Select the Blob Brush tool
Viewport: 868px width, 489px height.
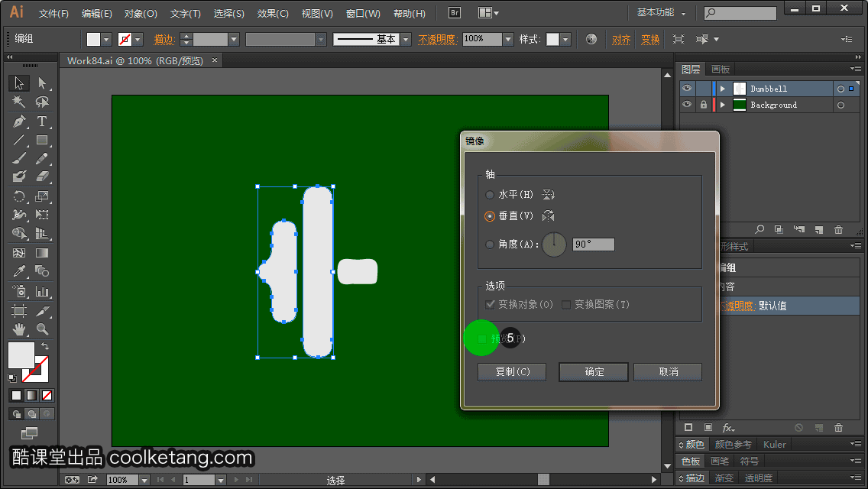tap(19, 176)
